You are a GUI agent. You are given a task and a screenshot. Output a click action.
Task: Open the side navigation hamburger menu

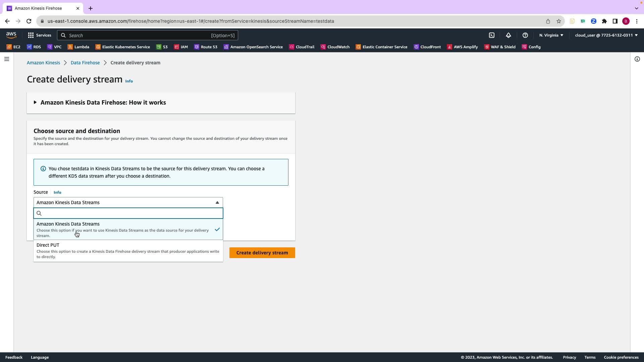click(7, 59)
